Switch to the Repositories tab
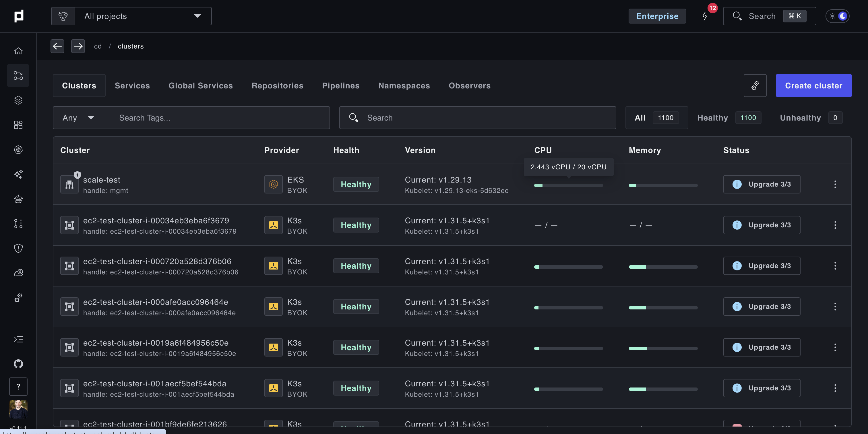This screenshot has width=868, height=434. coord(277,86)
